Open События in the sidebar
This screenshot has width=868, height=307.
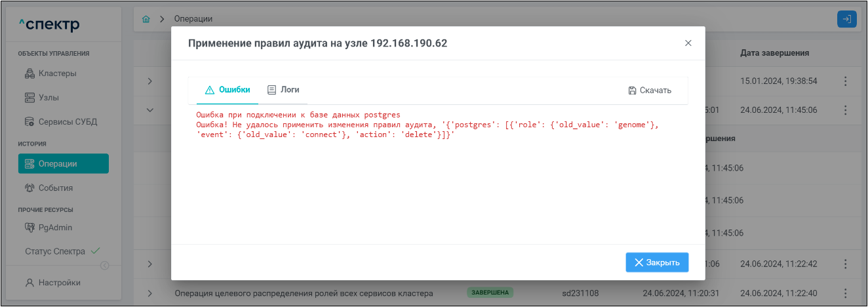[x=55, y=188]
